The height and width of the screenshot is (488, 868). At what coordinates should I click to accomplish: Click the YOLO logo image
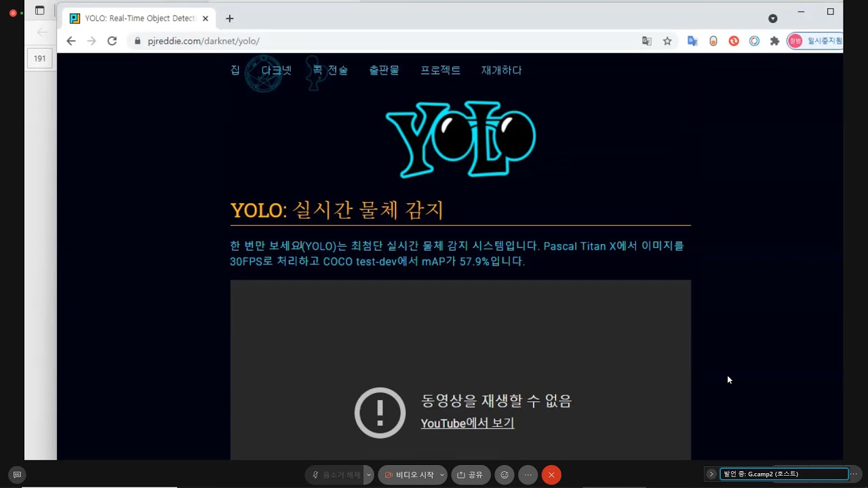coord(460,139)
